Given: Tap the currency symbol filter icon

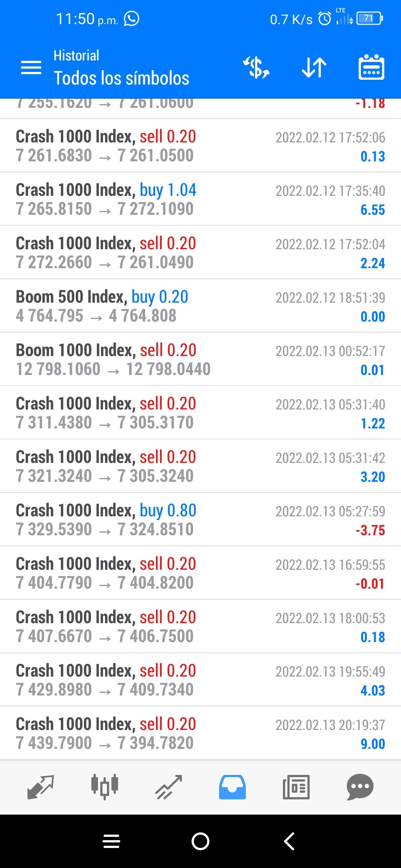Looking at the screenshot, I should coord(256,68).
